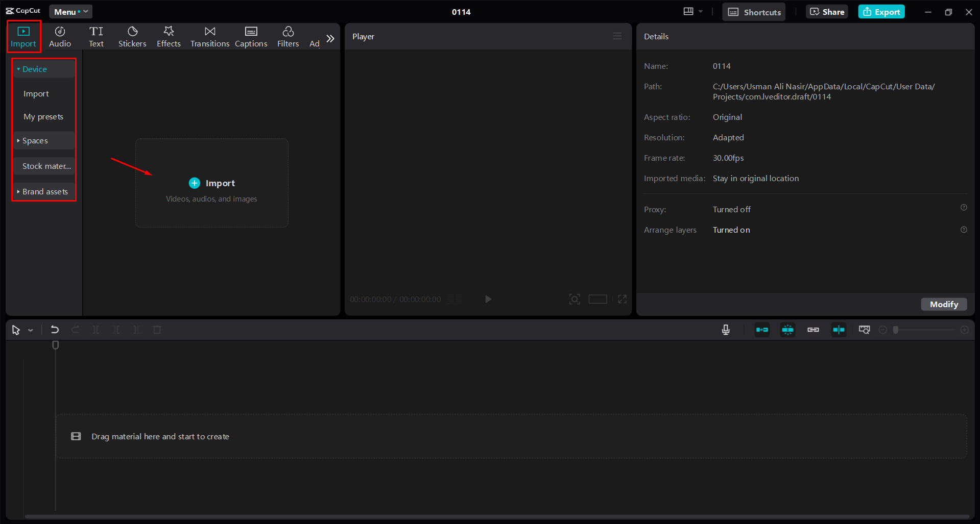The height and width of the screenshot is (524, 980).
Task: Switch to the Transitions tab
Action: pos(210,37)
